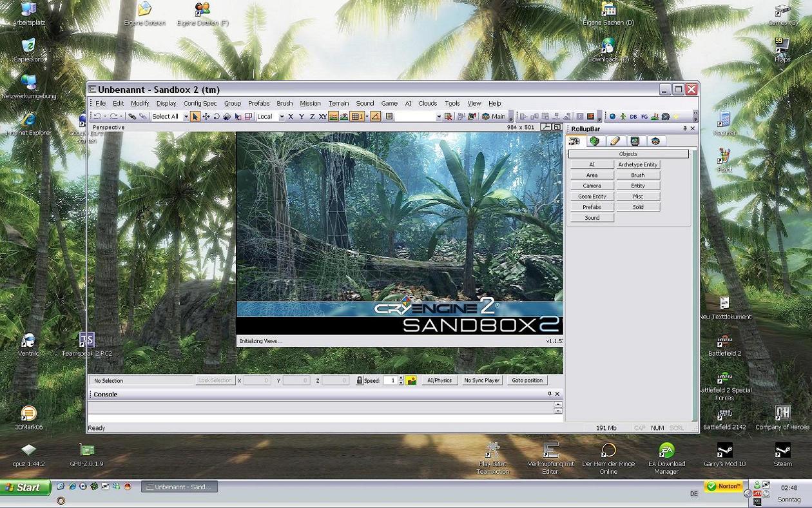Toggle the Follow terrain snapping icon
Image resolution: width=812 pixels, height=508 pixels.
point(333,117)
